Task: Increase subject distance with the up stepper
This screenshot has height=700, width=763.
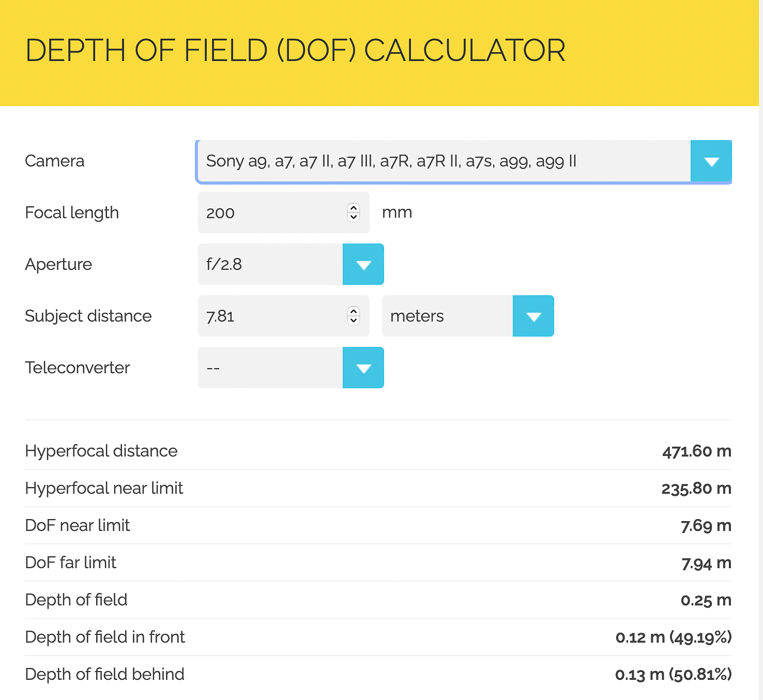Action: point(354,311)
